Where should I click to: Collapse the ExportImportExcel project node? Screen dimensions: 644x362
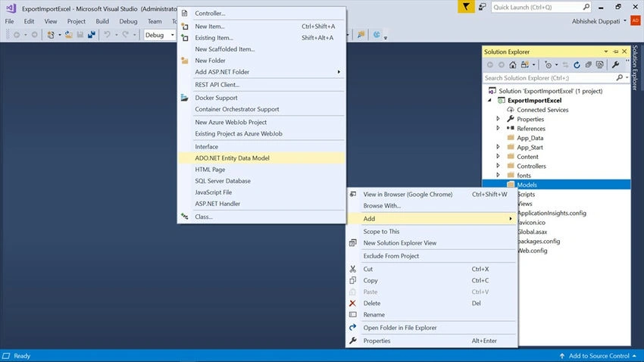(489, 100)
